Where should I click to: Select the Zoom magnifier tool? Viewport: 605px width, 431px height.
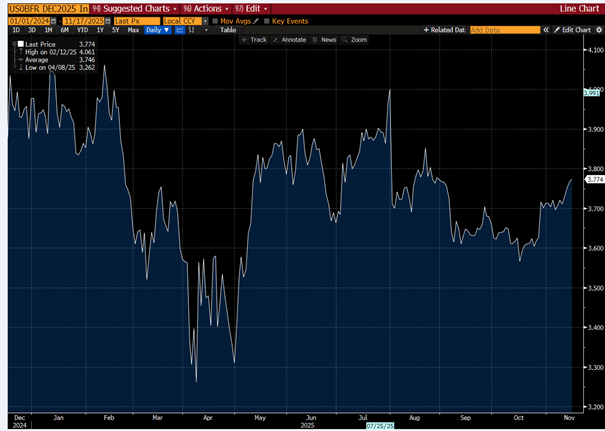pos(356,40)
